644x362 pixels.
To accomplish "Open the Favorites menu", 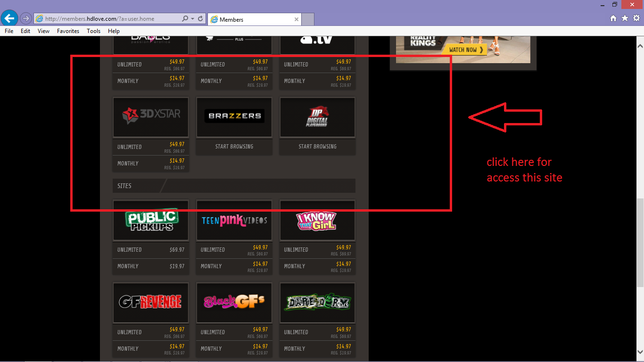I will (68, 31).
